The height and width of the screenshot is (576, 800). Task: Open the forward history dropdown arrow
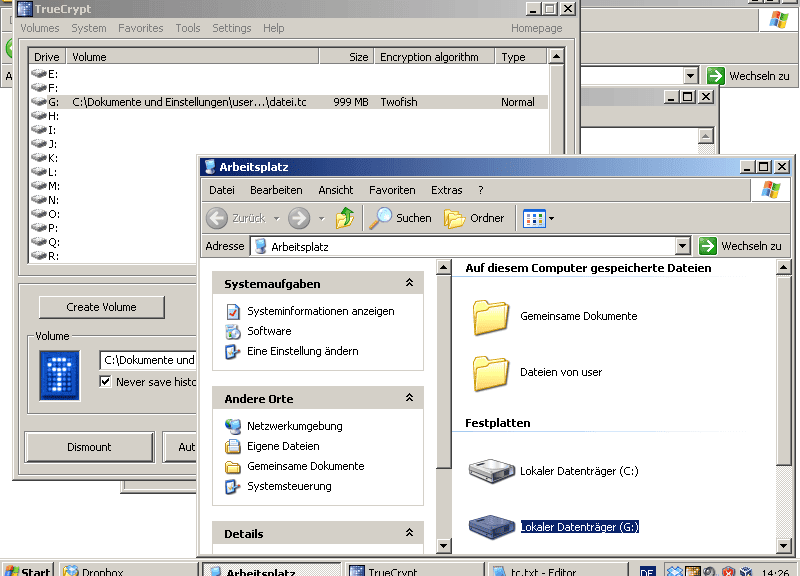[321, 219]
